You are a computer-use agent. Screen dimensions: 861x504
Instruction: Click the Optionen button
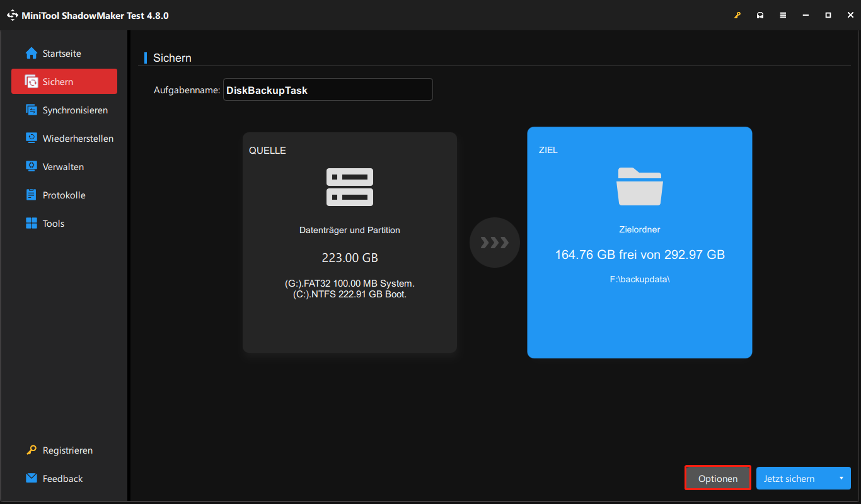coord(717,478)
